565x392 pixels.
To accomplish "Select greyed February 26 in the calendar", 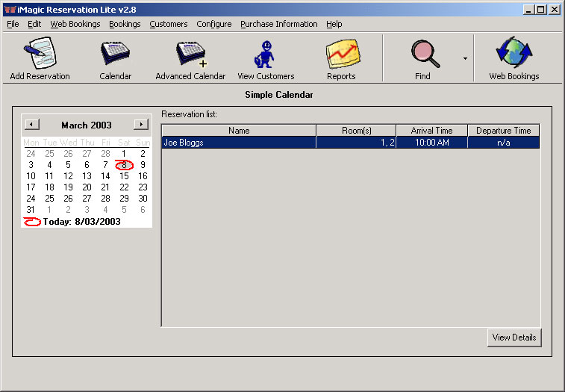I will (68, 154).
